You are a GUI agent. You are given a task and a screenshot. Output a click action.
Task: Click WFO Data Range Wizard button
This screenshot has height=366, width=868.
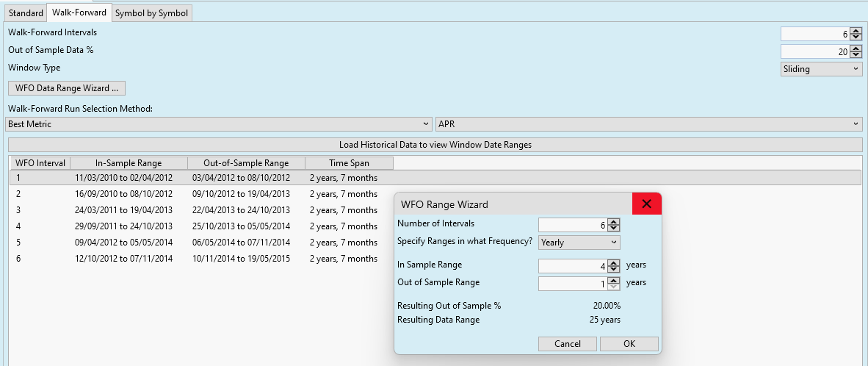67,88
